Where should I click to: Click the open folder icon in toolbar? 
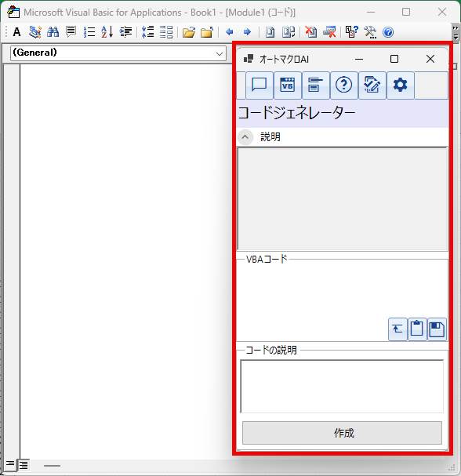pyautogui.click(x=189, y=32)
